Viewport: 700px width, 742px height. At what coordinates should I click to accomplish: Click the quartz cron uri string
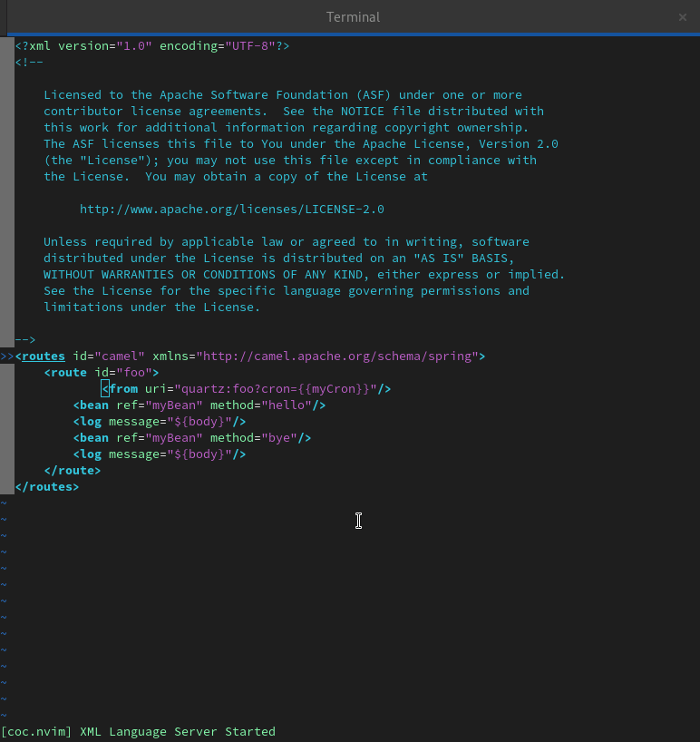click(275, 389)
